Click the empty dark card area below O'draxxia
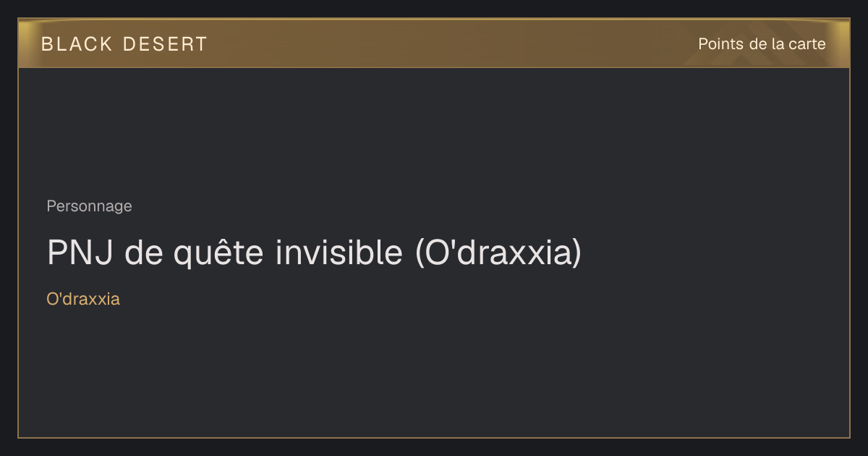This screenshot has width=868, height=456. 434,373
